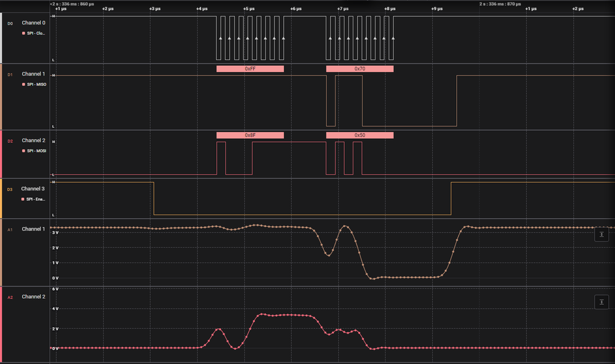Select the Channel 0 label
615x364 pixels.
(33, 23)
